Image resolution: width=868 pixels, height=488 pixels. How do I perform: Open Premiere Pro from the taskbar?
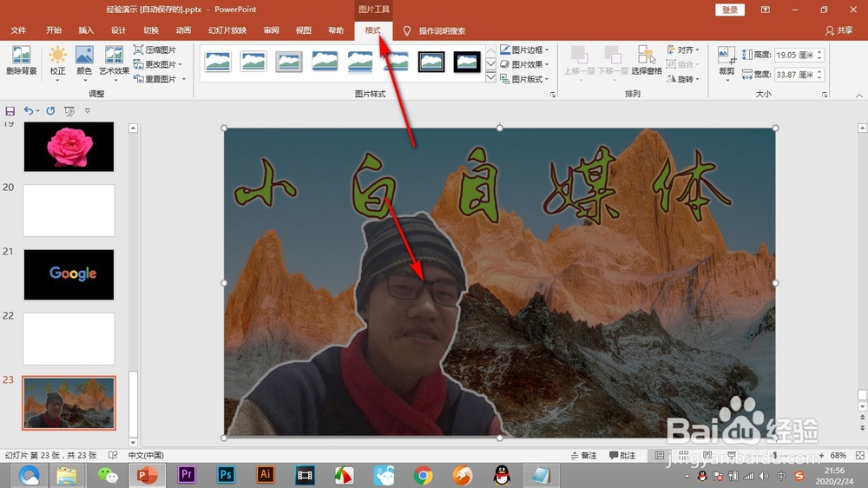click(187, 475)
